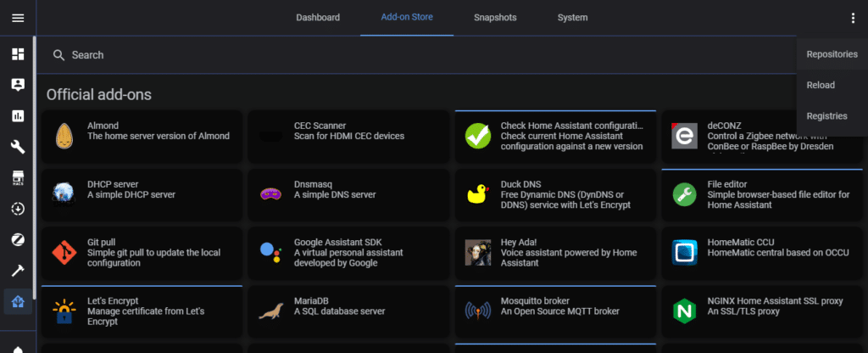Click the sidebar vertical scrollbar
The height and width of the screenshot is (353, 868).
click(x=34, y=168)
